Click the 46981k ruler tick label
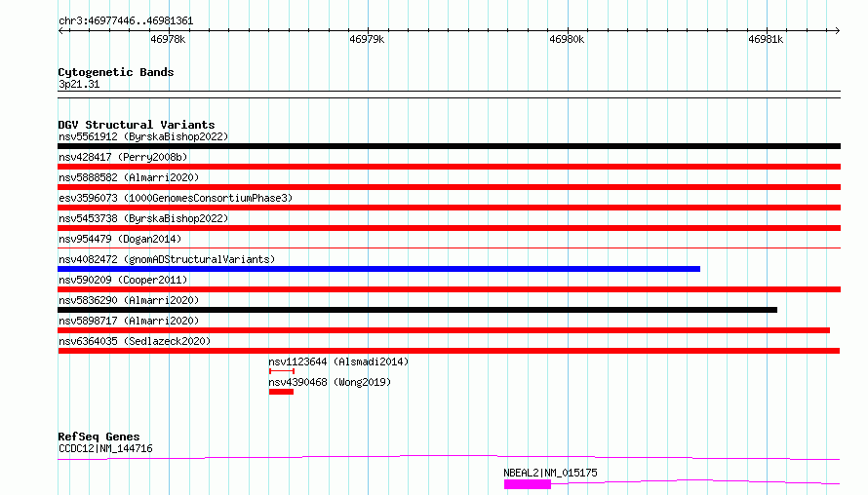 pyautogui.click(x=766, y=39)
